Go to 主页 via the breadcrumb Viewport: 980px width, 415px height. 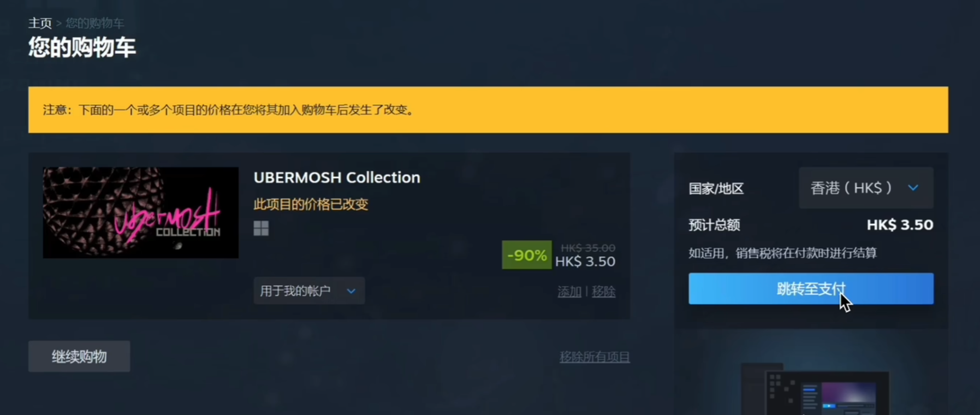pos(40,23)
